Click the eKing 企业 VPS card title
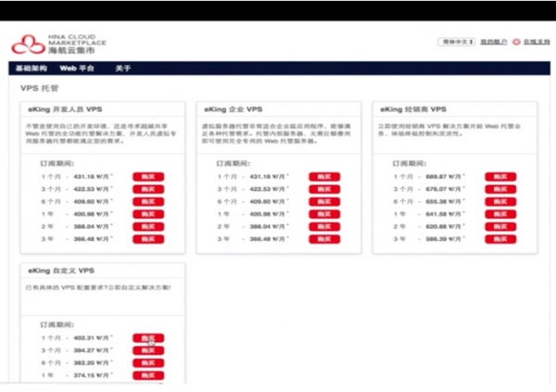556x392 pixels. [x=234, y=109]
